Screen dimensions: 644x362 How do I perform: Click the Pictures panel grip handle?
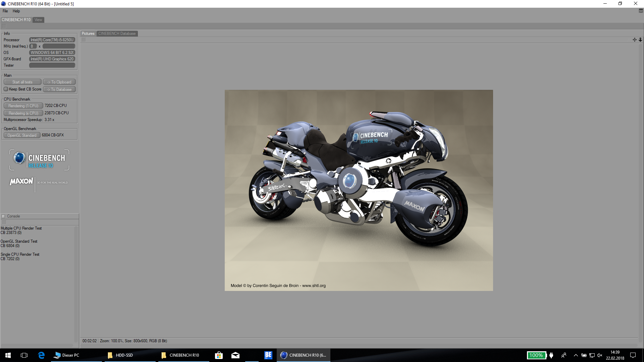tap(84, 40)
